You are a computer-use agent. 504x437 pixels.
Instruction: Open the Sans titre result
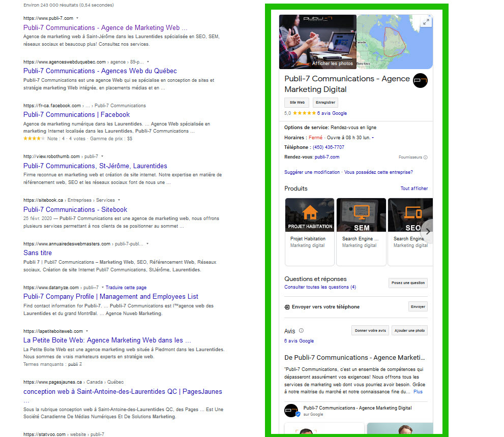(x=38, y=253)
